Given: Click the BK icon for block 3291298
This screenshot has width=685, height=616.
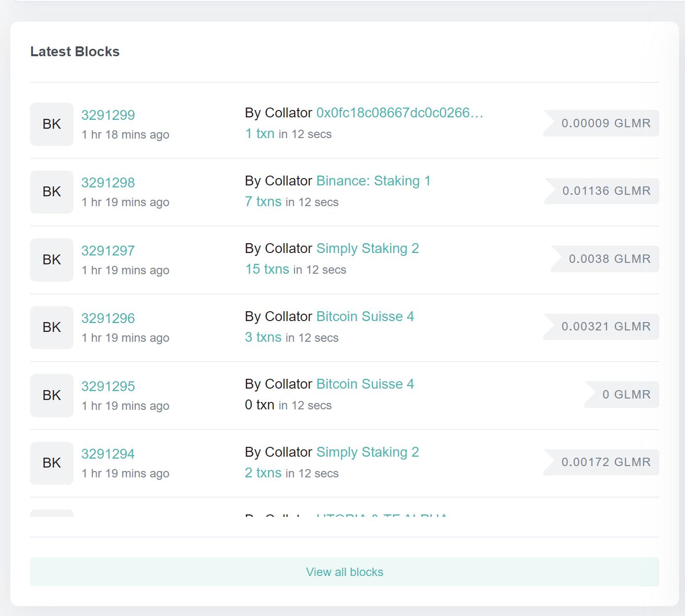Looking at the screenshot, I should 51,192.
